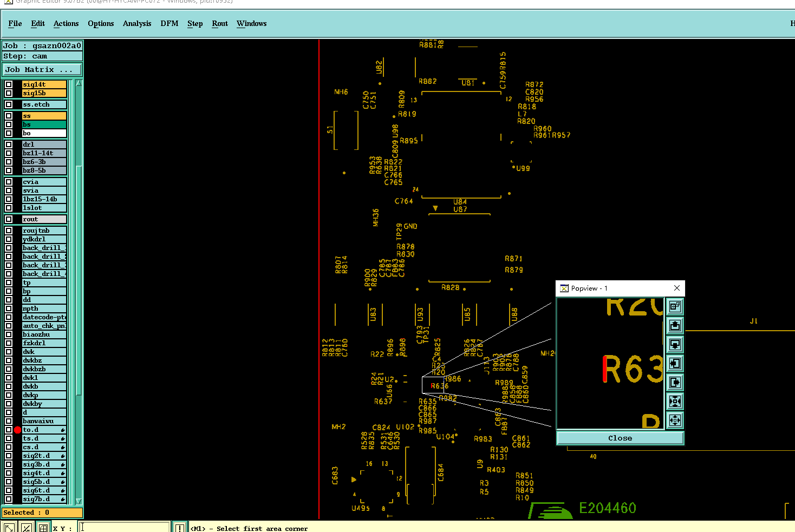Toggle the grid snap icon beside X Y

[x=43, y=528]
